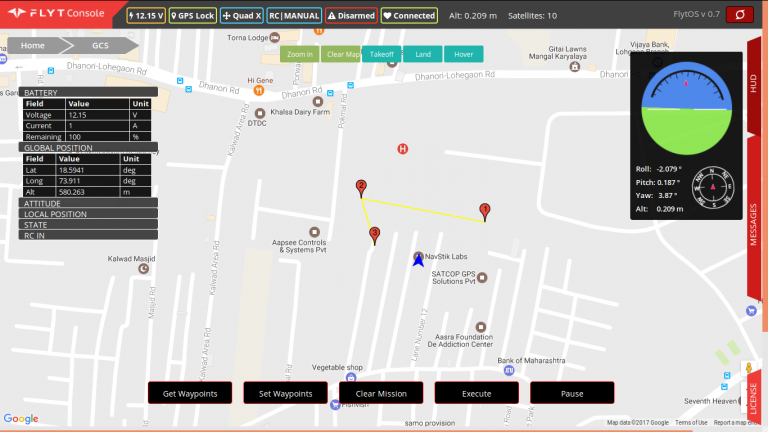Click the Alt value 580.263 cell
768x432 pixels.
[x=88, y=192]
